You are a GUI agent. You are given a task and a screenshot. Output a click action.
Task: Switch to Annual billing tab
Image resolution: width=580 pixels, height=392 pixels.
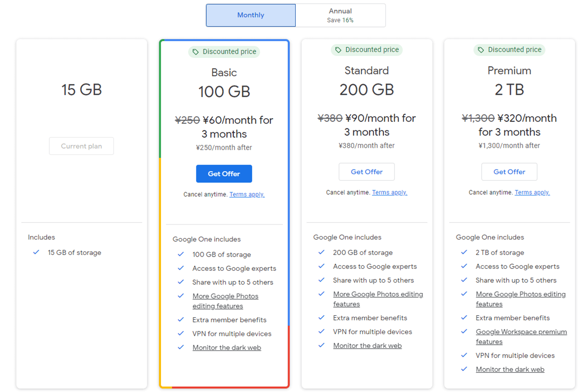pyautogui.click(x=340, y=15)
